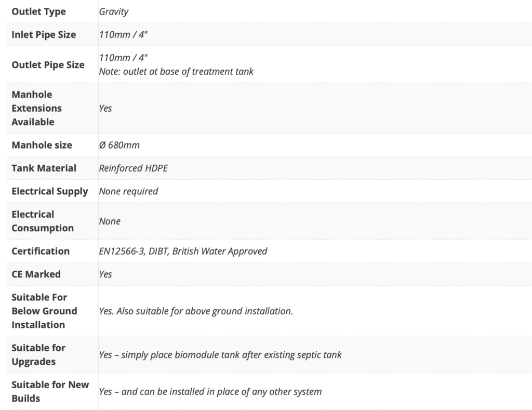Select the 'Ø 680mm' manhole size value

click(x=119, y=145)
